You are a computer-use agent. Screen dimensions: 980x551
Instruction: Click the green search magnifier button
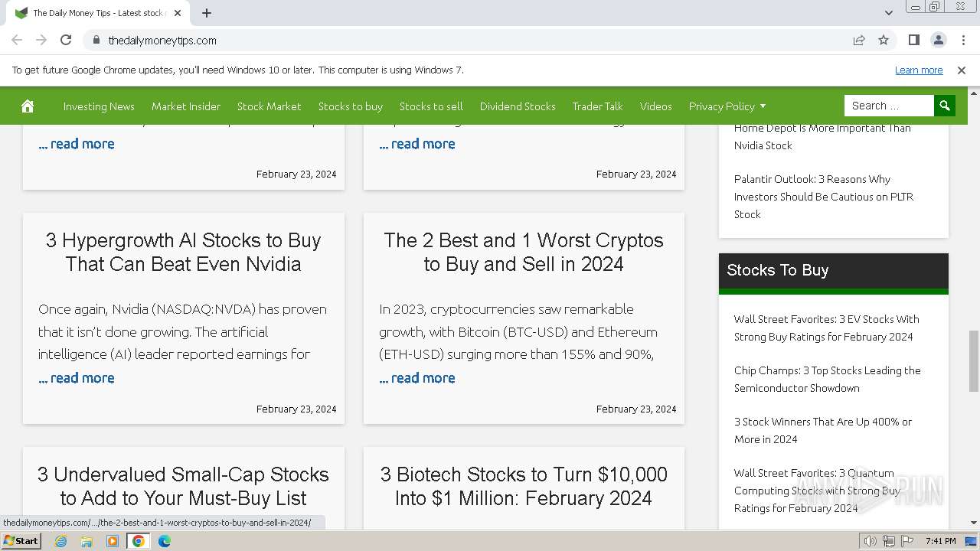945,106
